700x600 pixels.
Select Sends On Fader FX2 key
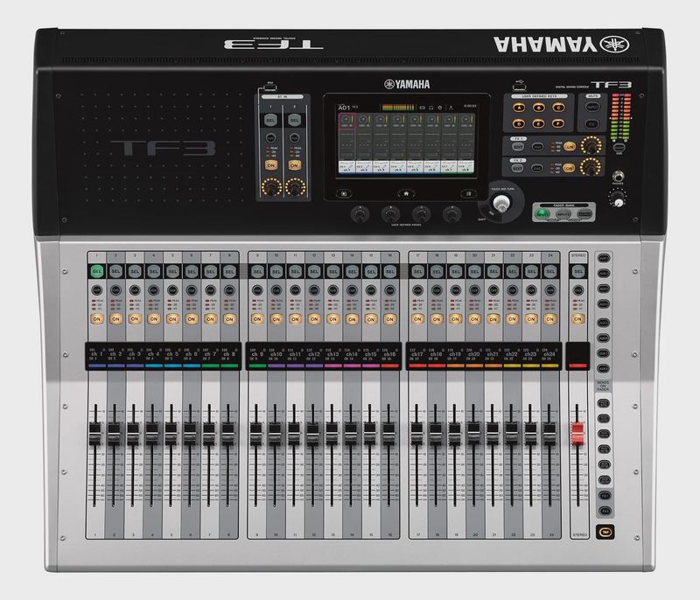pos(605,511)
